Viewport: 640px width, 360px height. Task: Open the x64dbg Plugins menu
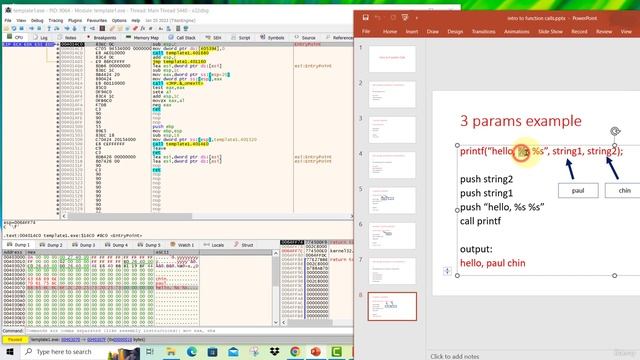tap(75, 20)
